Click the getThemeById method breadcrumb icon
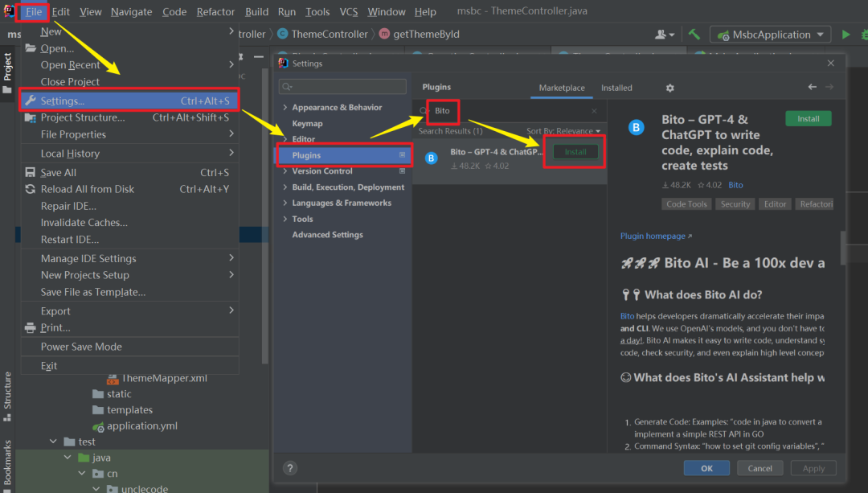 point(384,35)
